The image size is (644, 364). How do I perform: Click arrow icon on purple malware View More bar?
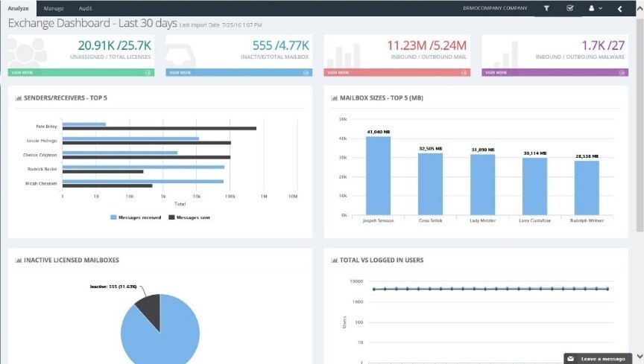pos(622,73)
